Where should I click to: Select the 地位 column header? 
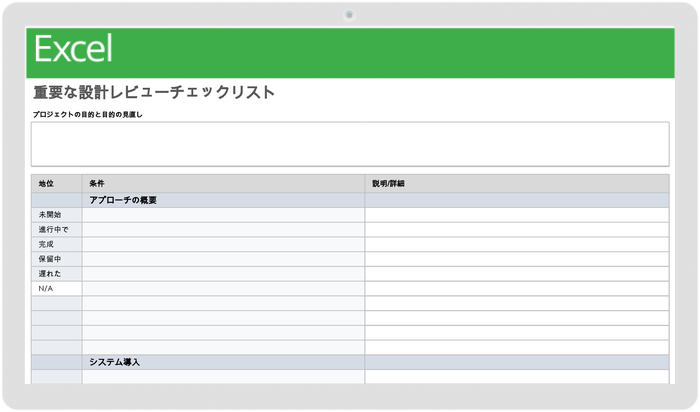pyautogui.click(x=47, y=184)
